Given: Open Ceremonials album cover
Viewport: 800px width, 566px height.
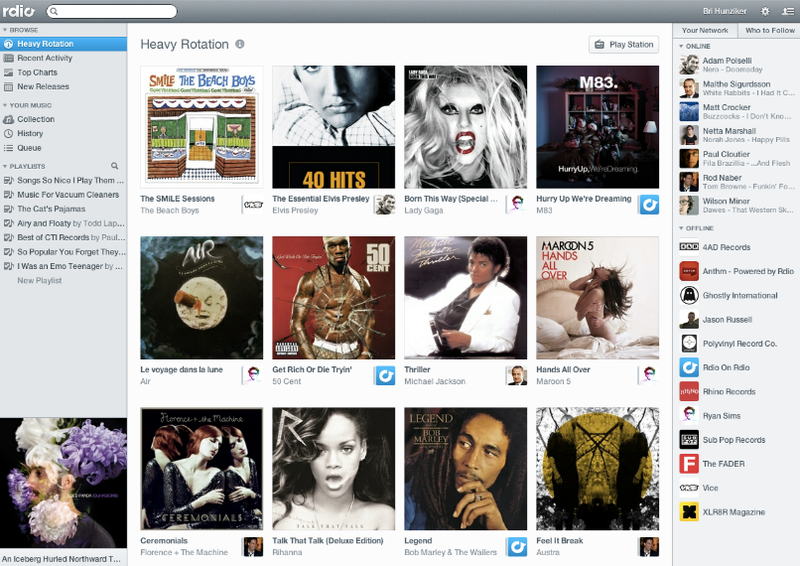Looking at the screenshot, I should (x=202, y=469).
